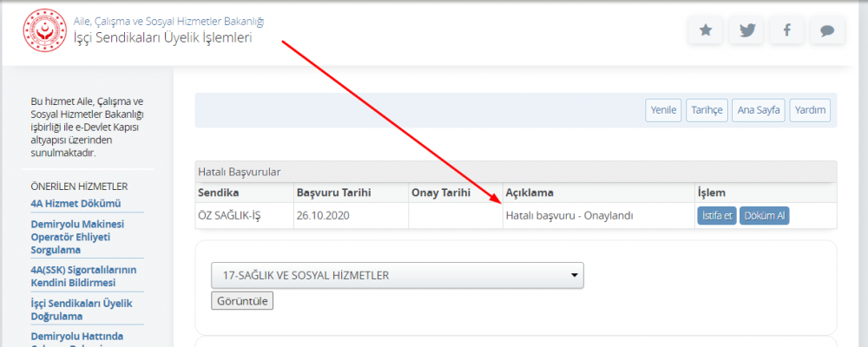Click İstifa et for ÖZ SAĞLIK-İŞ

[716, 216]
